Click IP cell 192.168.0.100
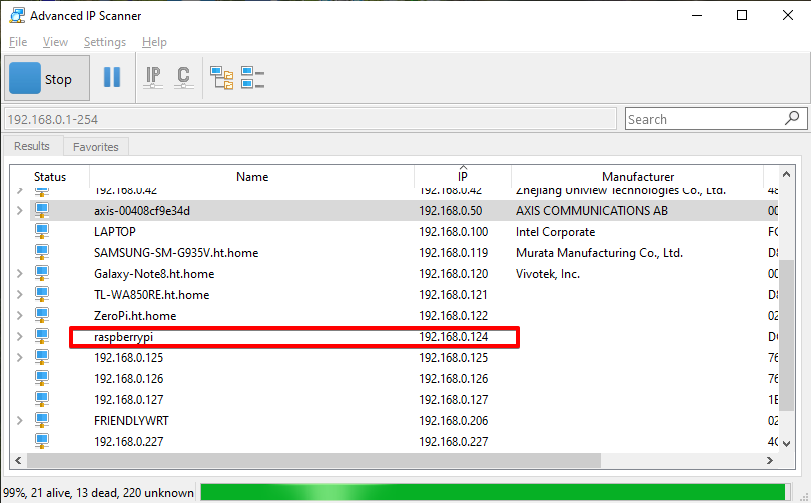 454,232
